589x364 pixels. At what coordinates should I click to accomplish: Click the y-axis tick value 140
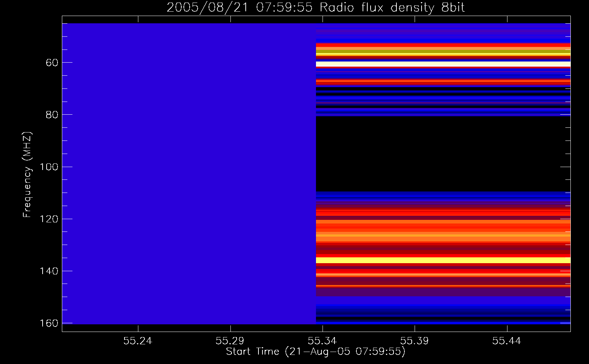click(49, 271)
